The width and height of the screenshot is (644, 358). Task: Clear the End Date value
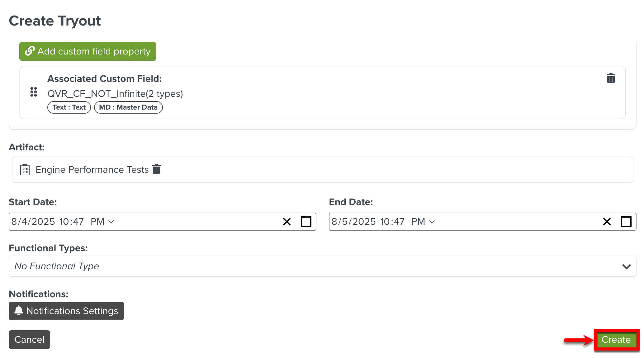coord(607,222)
